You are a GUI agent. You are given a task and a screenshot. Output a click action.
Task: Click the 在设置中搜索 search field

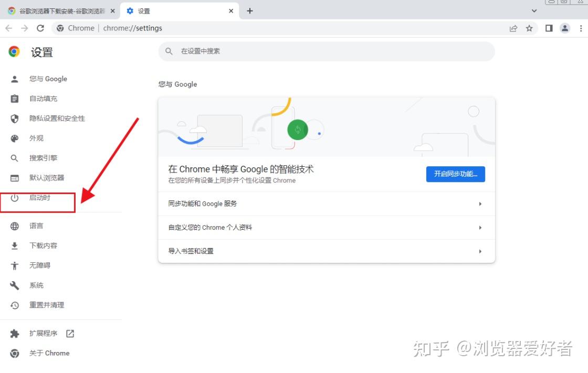tap(326, 51)
